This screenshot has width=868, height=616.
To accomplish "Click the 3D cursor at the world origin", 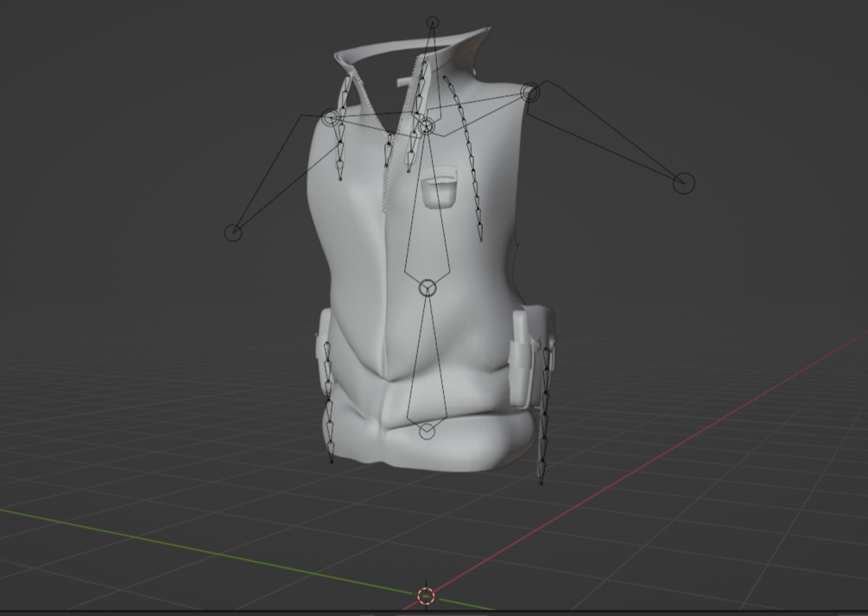I will 426,596.
